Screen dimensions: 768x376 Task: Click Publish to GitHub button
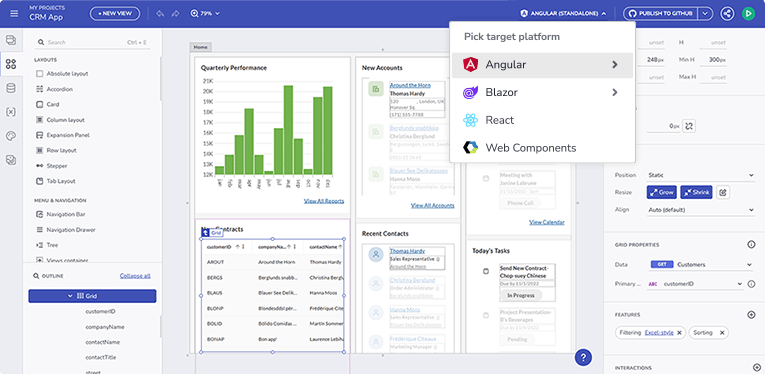coord(661,13)
